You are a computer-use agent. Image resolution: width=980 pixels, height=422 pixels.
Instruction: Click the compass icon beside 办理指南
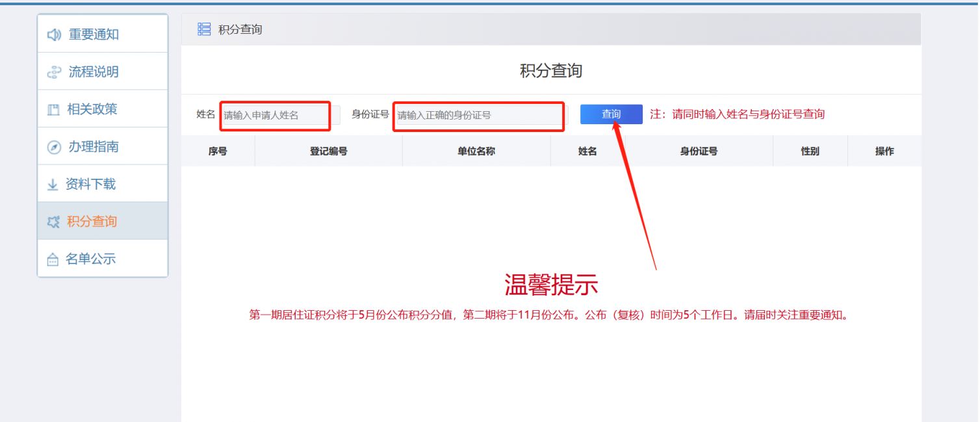tap(54, 148)
